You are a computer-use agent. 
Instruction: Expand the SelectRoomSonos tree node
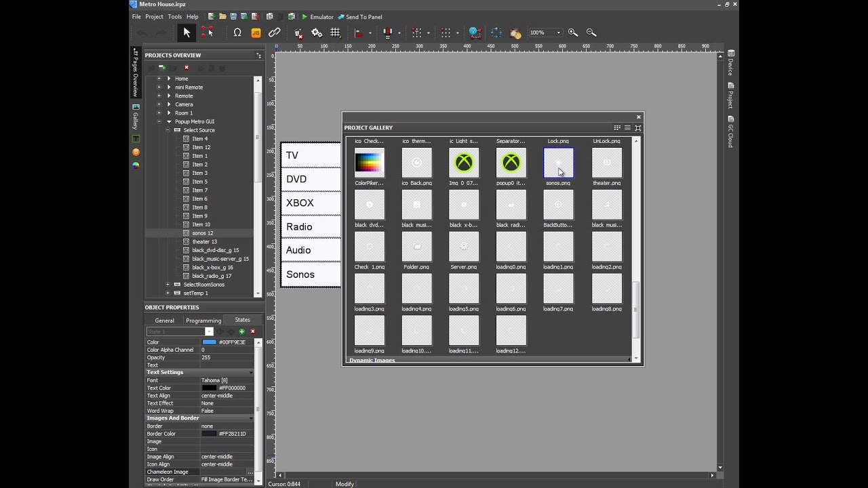pyautogui.click(x=167, y=285)
